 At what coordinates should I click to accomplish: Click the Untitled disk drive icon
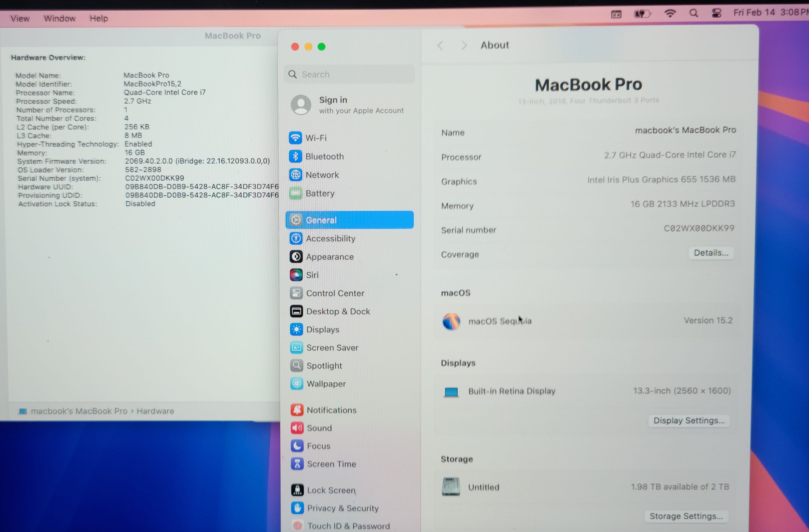click(x=451, y=487)
